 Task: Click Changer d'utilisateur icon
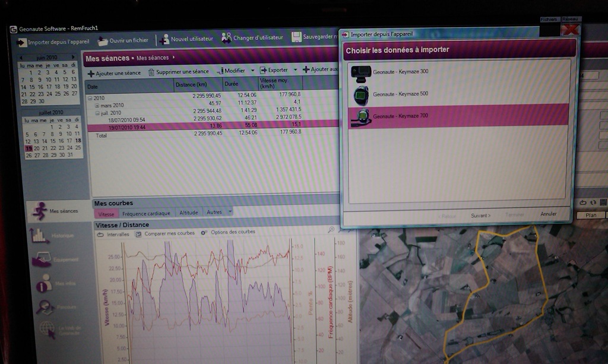pos(226,38)
